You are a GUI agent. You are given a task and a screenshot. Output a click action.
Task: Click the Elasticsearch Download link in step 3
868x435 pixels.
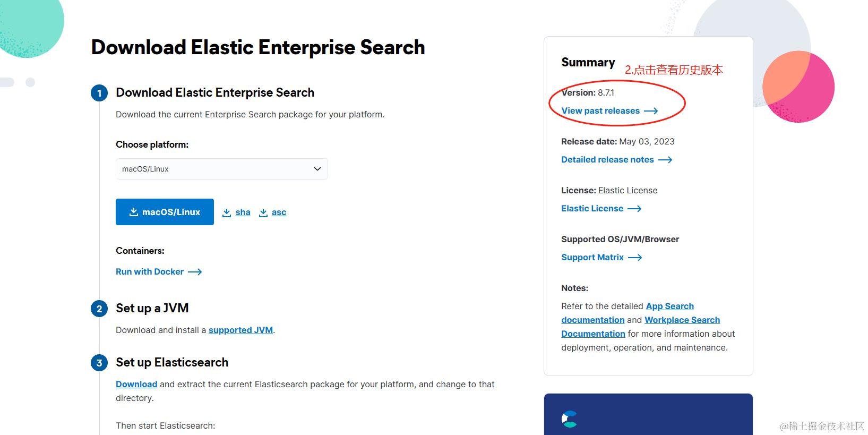(x=136, y=385)
